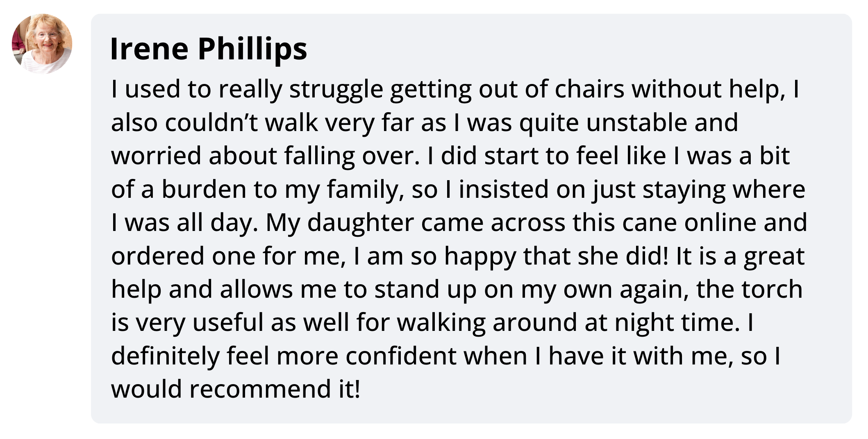This screenshot has height=439, width=868.
Task: Open Irene Phillips' profile photo
Action: click(x=42, y=44)
